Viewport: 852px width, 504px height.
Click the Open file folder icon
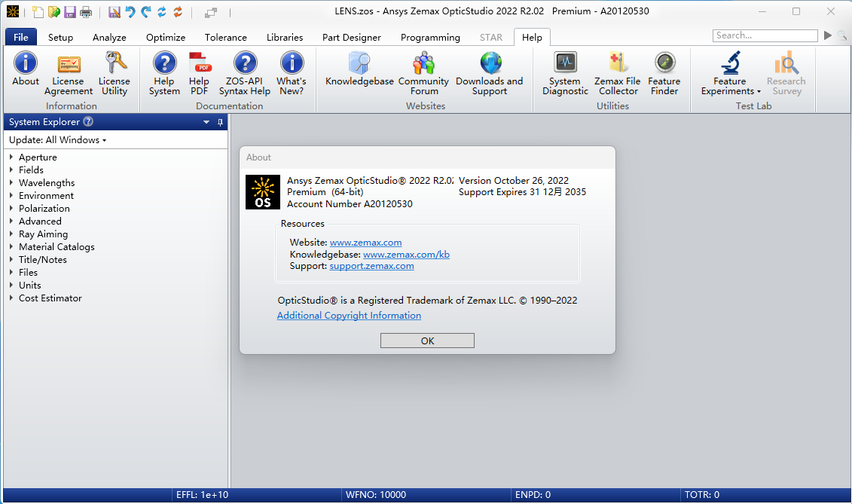coord(53,11)
